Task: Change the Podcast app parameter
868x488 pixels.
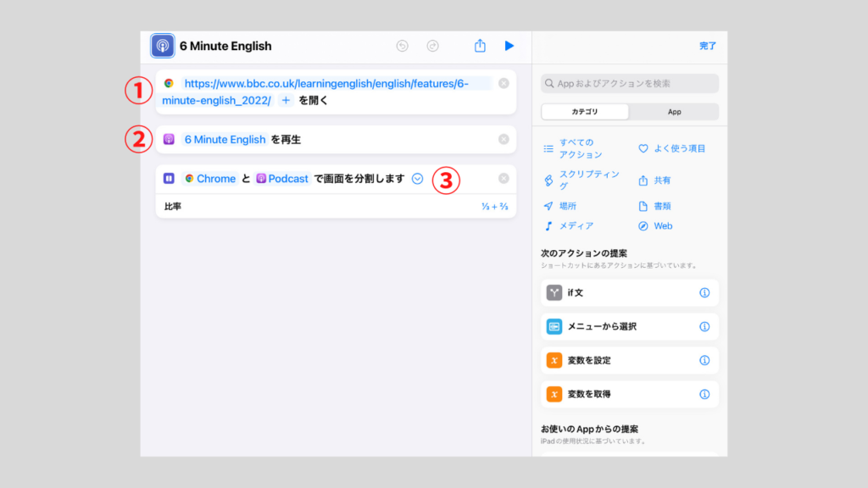Action: [x=282, y=179]
